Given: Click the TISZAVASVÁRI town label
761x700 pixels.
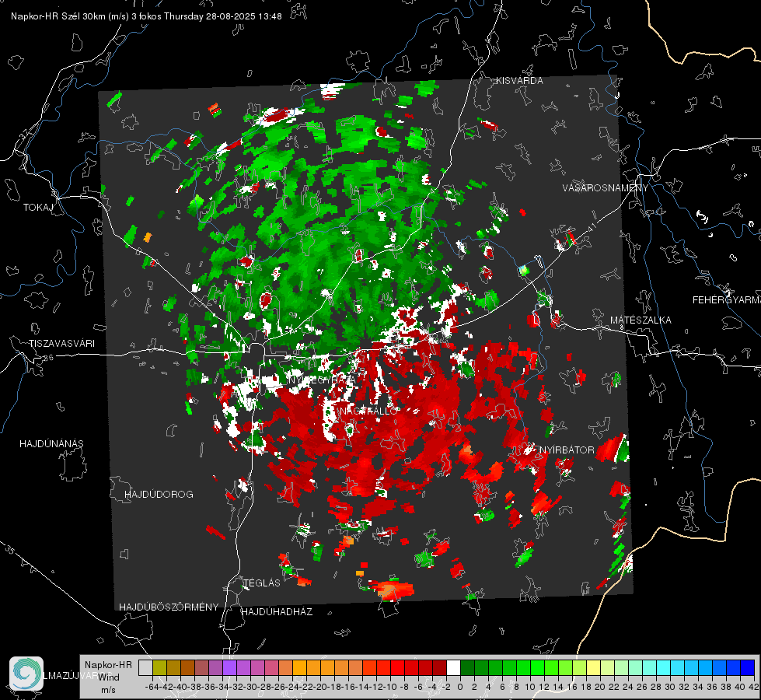Looking at the screenshot, I should coord(61,344).
